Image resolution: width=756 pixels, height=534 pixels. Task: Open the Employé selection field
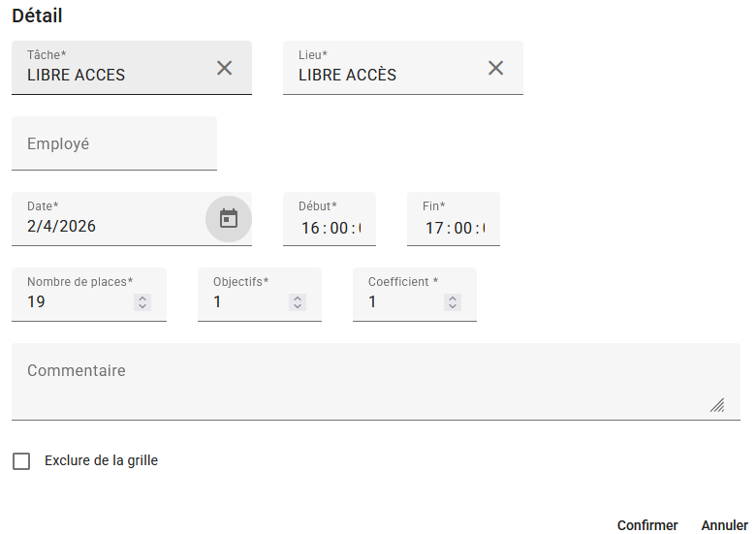(114, 143)
